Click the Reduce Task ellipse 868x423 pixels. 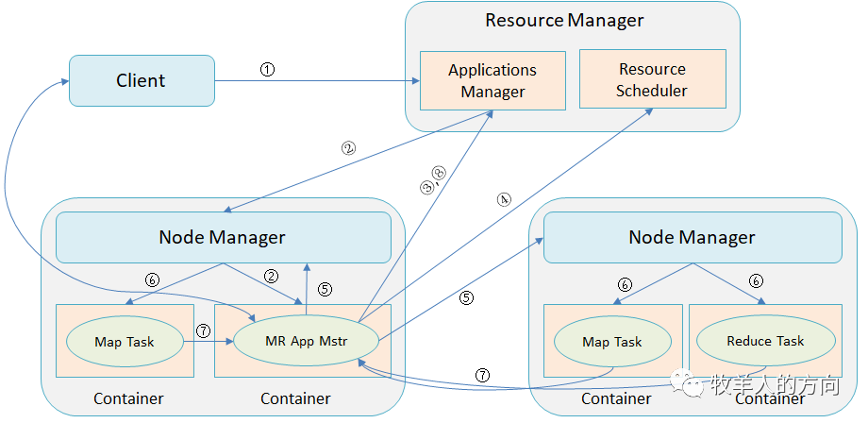[765, 341]
